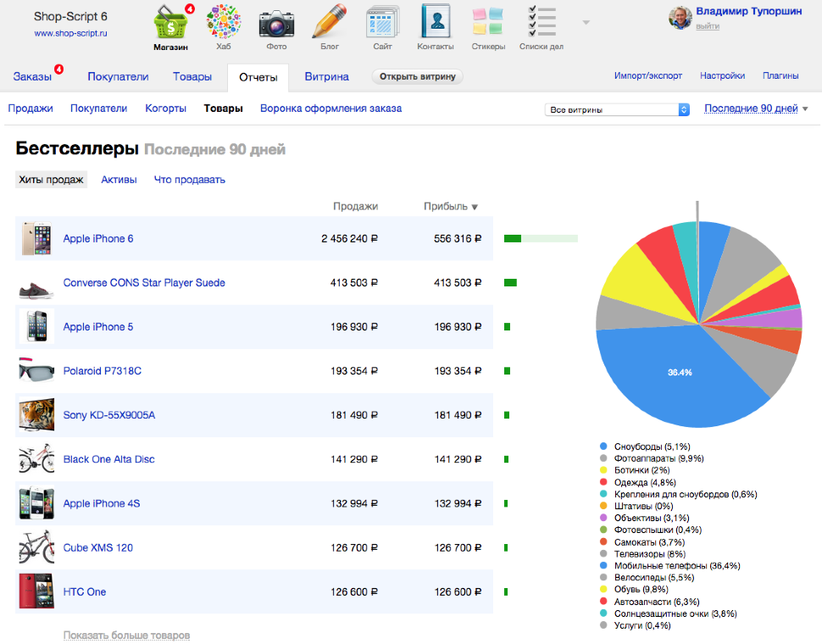Click the Apple iPhone 6 profit bar
The height and width of the screenshot is (644, 822).
pos(541,238)
